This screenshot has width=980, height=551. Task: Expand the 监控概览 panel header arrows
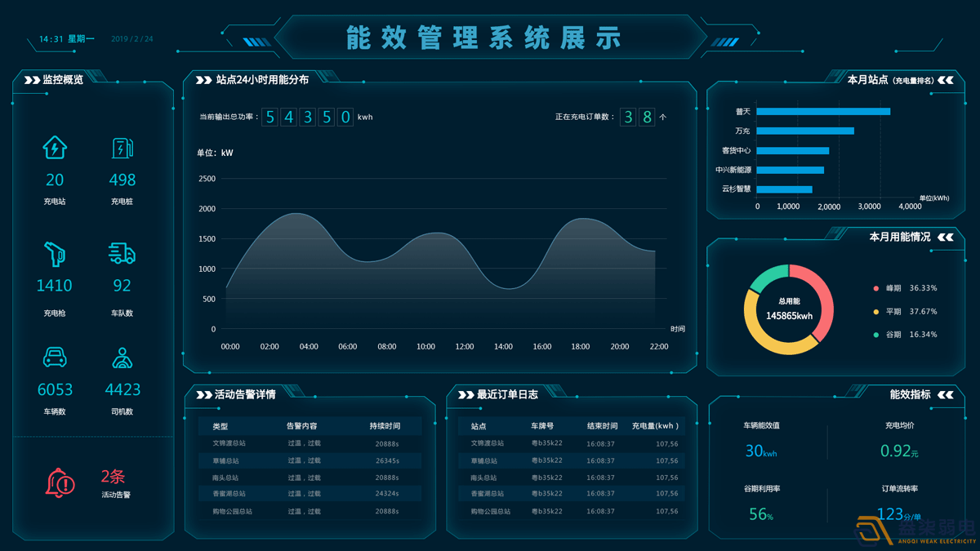[33, 80]
